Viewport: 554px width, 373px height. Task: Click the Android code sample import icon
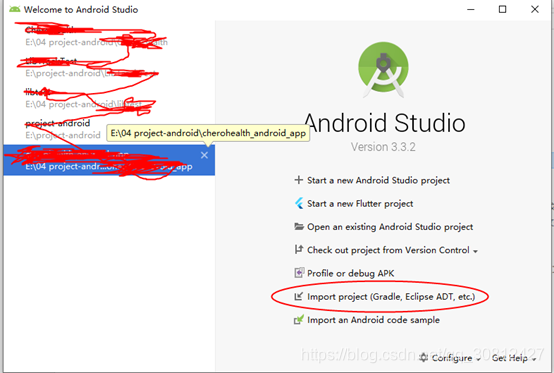[299, 319]
